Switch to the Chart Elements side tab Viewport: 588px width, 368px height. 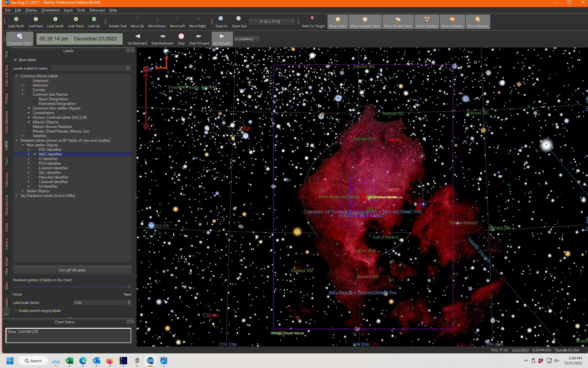click(6, 122)
